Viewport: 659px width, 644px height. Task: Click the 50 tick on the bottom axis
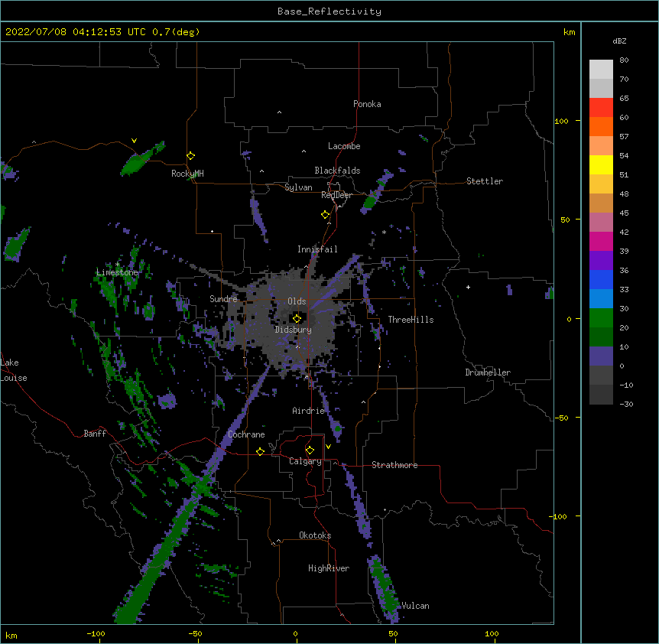(x=393, y=633)
